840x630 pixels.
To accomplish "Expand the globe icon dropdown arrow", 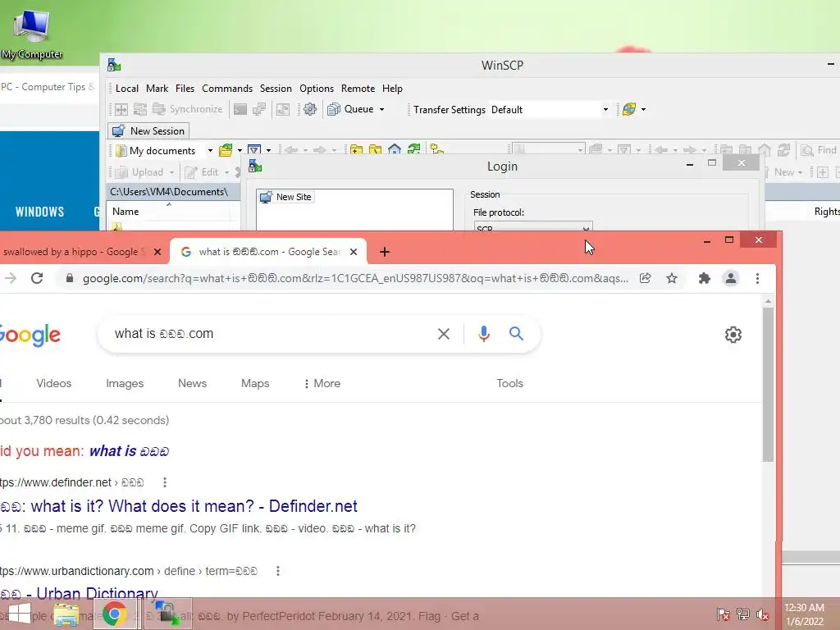I will point(643,109).
